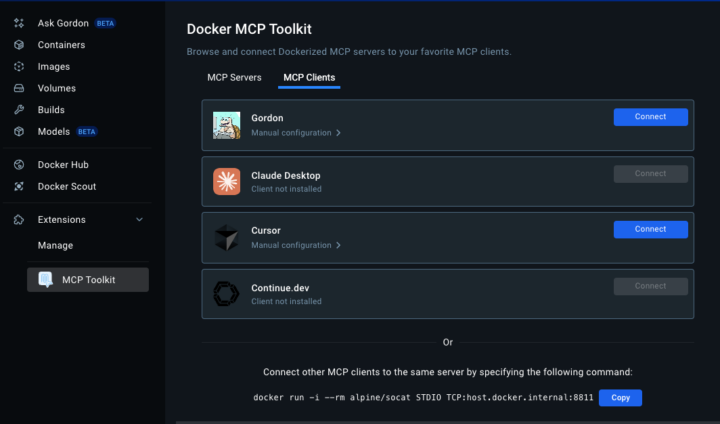Switch to the MCP Servers tab
720x424 pixels.
(x=234, y=78)
